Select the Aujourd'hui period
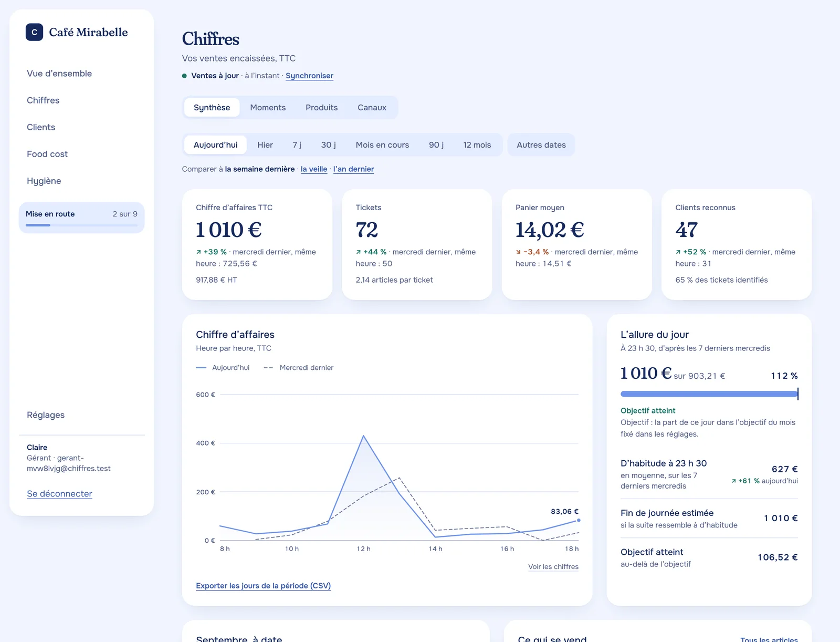This screenshot has width=840, height=642. (215, 145)
